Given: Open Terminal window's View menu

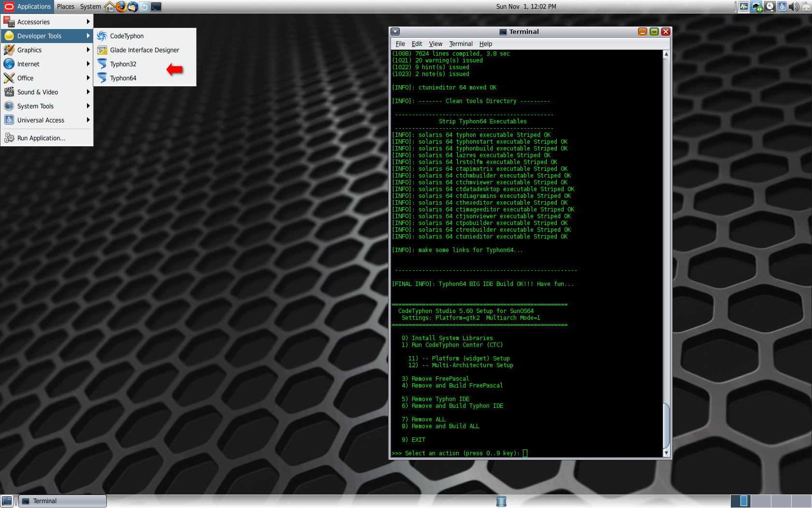Looking at the screenshot, I should coord(435,44).
